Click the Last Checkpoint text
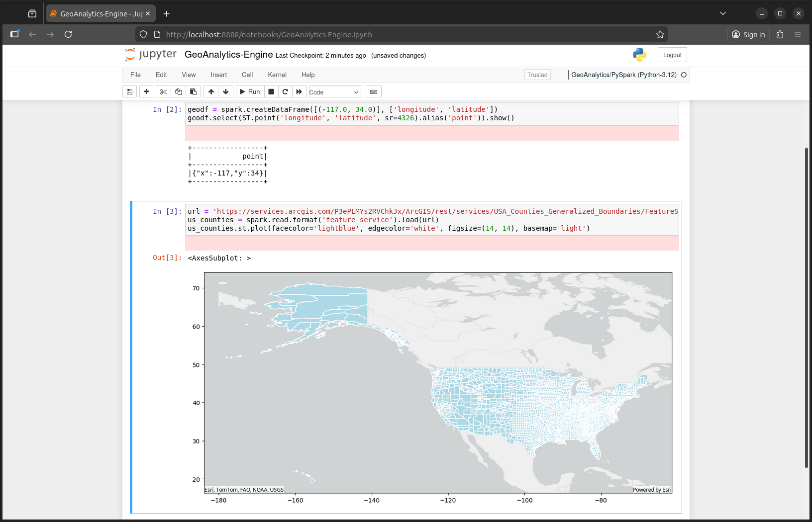Image resolution: width=812 pixels, height=522 pixels. (x=320, y=56)
